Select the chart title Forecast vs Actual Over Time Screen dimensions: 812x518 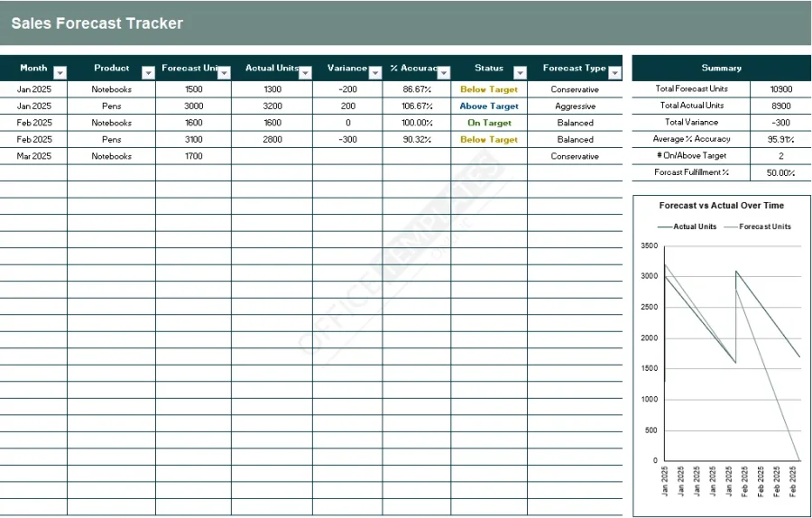(x=722, y=206)
